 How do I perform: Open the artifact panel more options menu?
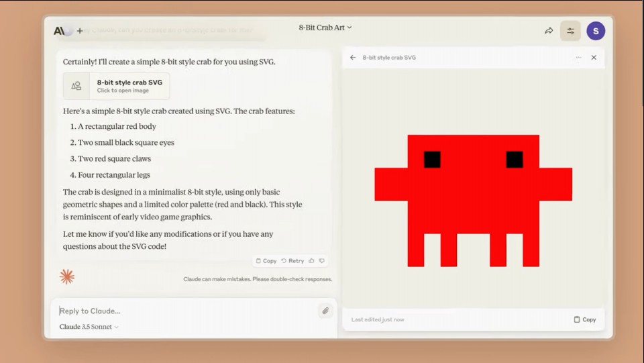pos(578,58)
